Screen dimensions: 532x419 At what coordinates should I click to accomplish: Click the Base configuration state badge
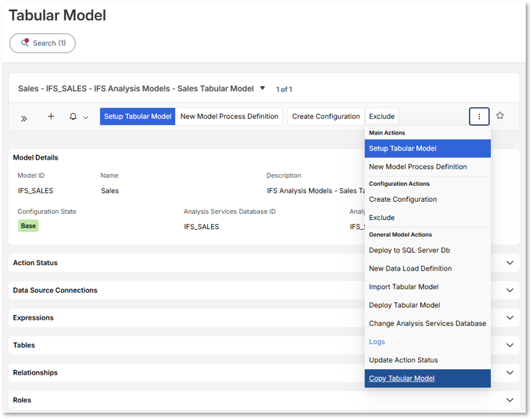point(28,225)
